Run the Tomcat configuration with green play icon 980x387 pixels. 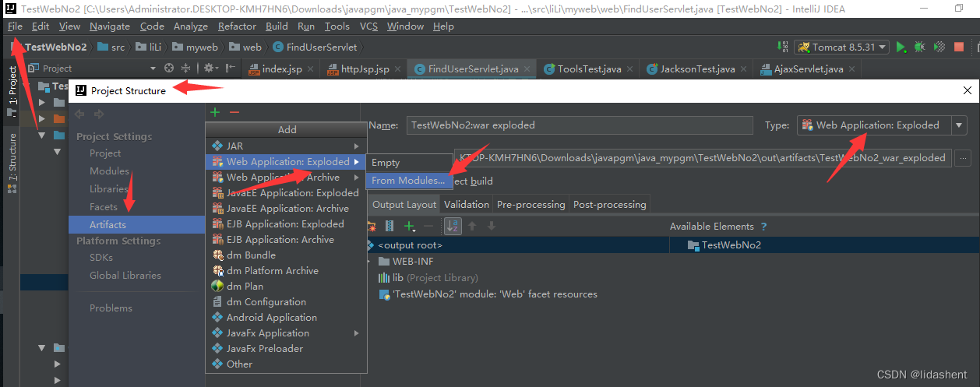[901, 47]
